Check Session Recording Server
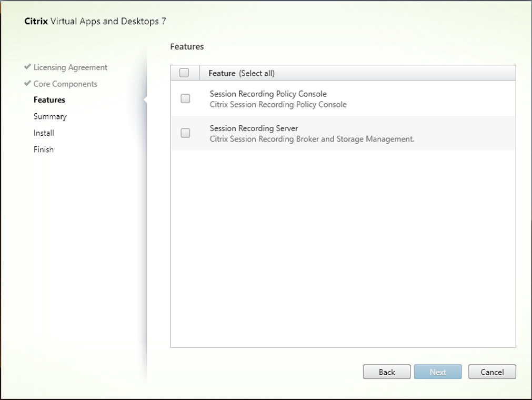532x400 pixels. [x=185, y=133]
